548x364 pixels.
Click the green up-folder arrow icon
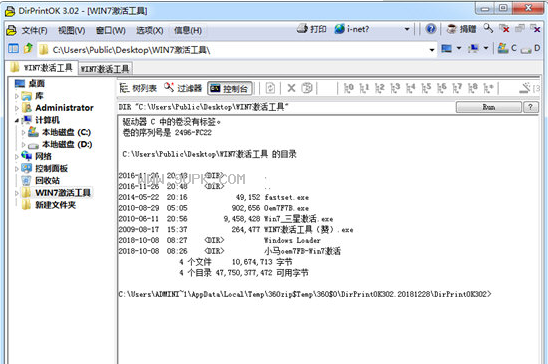28,48
